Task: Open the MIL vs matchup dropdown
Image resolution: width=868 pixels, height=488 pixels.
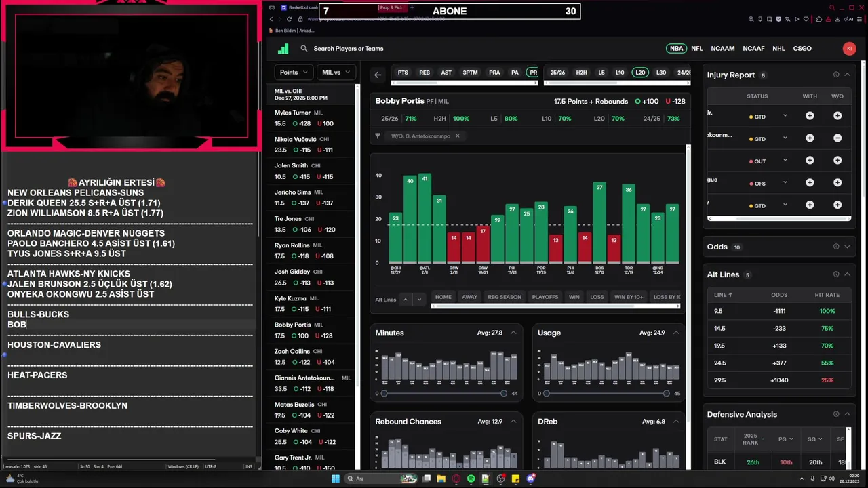Action: click(x=336, y=73)
